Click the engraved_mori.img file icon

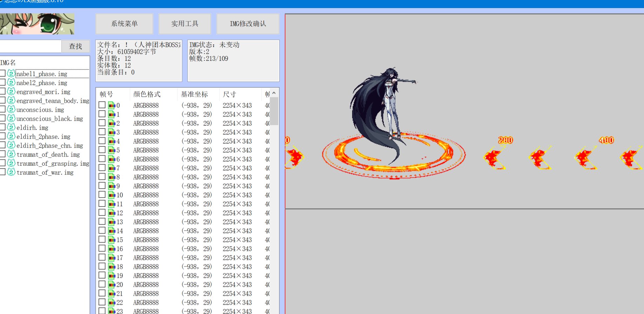tap(11, 91)
